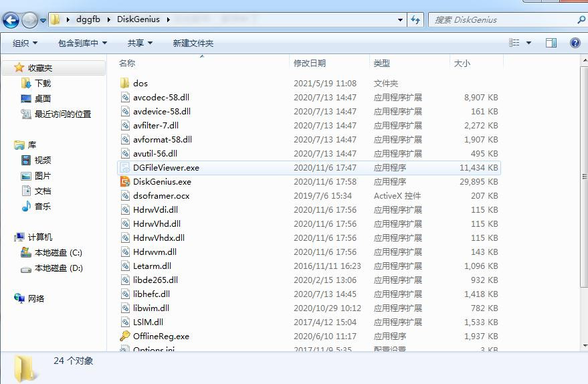Select the dggfb breadcrumb in address bar

point(88,19)
